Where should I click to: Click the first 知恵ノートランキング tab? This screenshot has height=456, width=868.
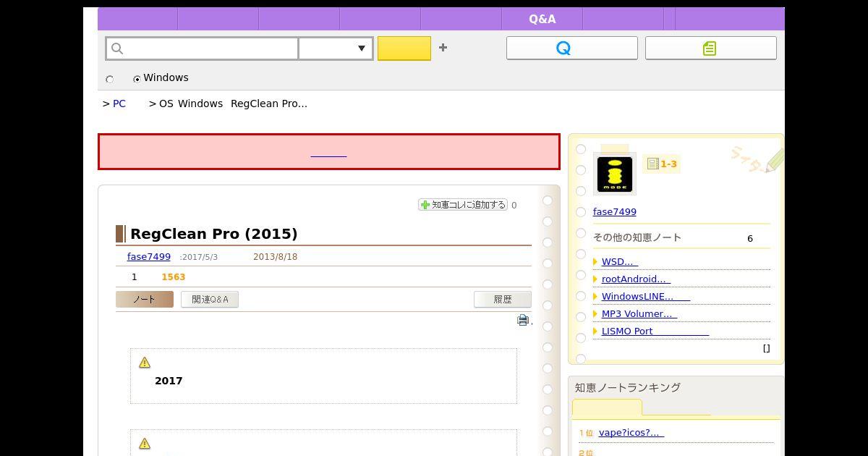[607, 408]
